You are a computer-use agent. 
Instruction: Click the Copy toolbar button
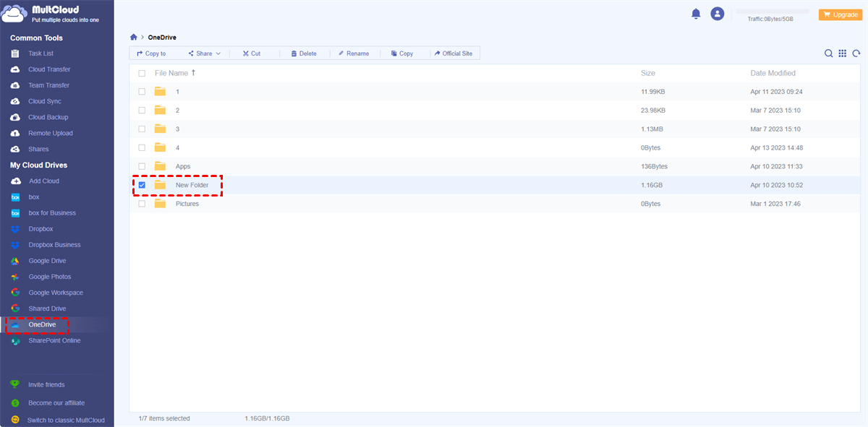click(402, 53)
